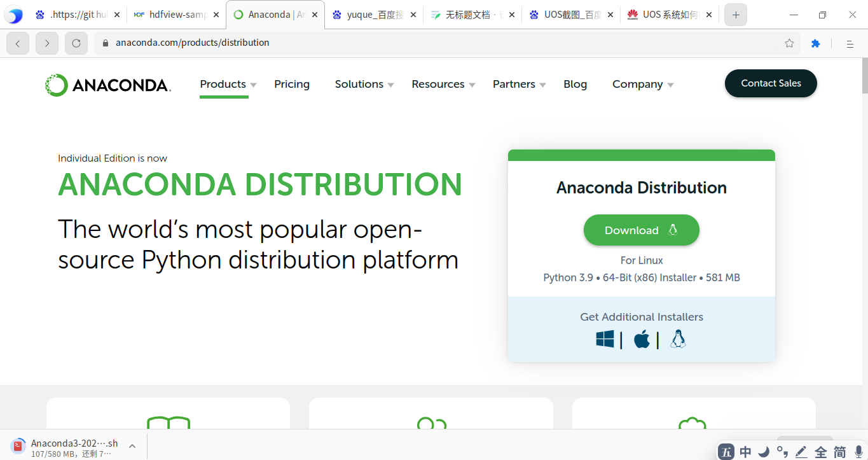Image resolution: width=868 pixels, height=460 pixels.
Task: Select the macOS Apple installer icon
Action: click(x=642, y=339)
